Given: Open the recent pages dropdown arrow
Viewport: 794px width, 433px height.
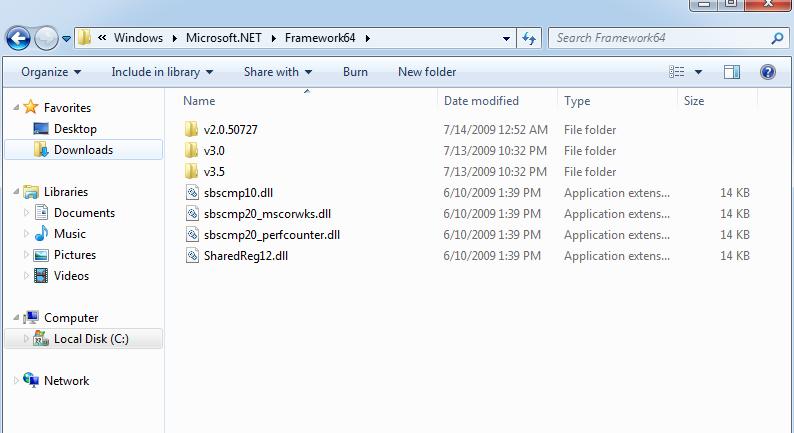Looking at the screenshot, I should (x=66, y=38).
